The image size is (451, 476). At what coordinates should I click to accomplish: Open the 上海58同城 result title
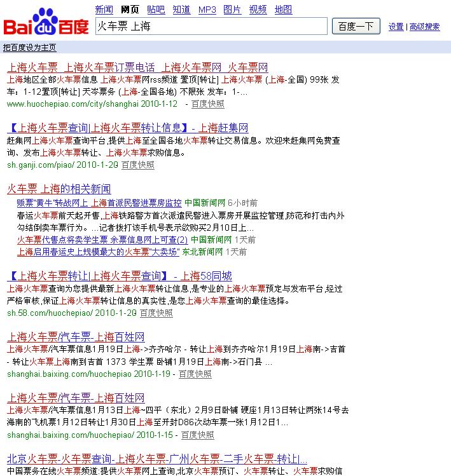pos(120,276)
